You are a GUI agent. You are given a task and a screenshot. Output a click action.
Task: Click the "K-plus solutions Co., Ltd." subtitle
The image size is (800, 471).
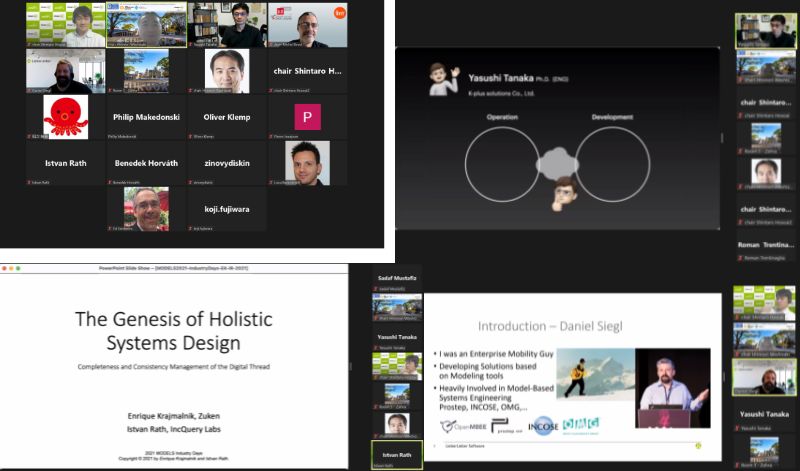coord(501,93)
